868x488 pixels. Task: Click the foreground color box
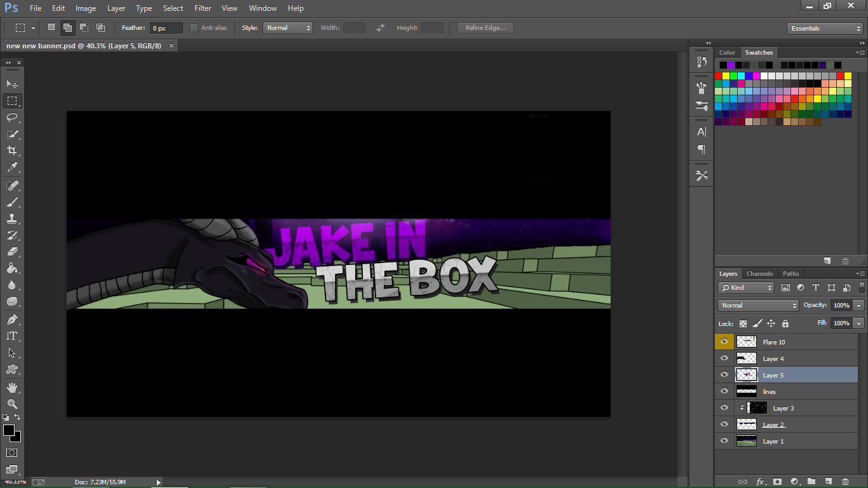point(9,431)
